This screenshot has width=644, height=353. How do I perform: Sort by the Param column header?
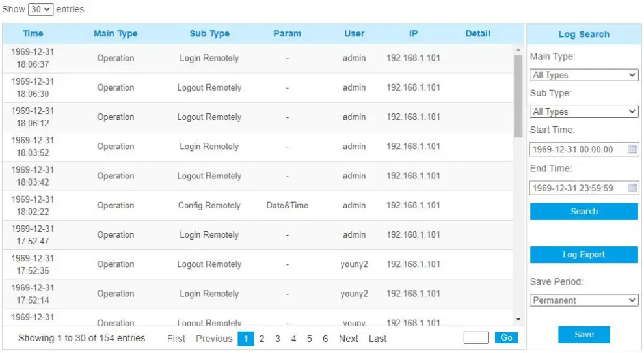(x=287, y=34)
